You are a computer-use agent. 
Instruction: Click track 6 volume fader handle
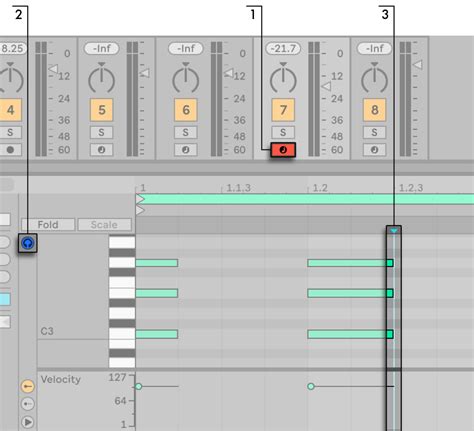(x=229, y=73)
